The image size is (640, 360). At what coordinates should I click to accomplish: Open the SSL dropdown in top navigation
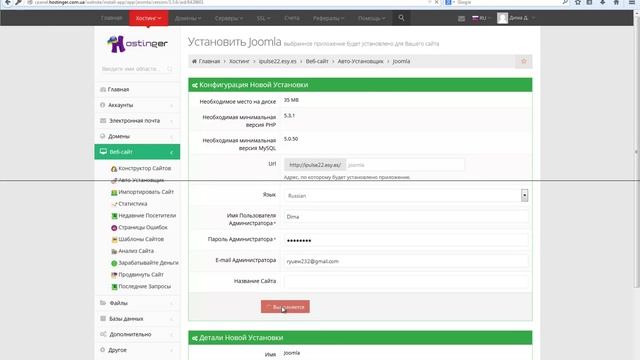coord(263,18)
